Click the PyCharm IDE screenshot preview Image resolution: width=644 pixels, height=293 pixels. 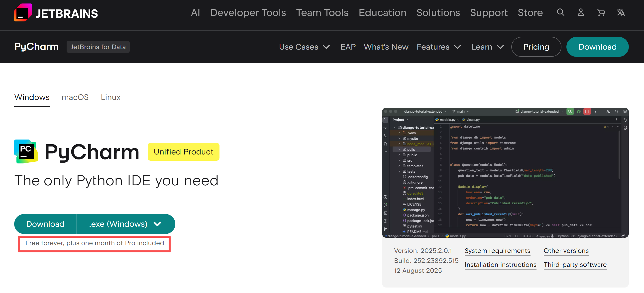pyautogui.click(x=505, y=173)
